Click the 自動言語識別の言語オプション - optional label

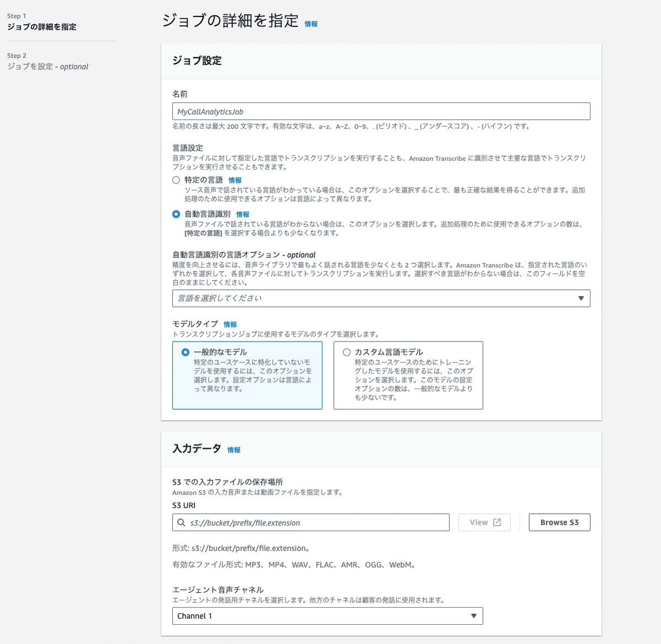pos(244,255)
